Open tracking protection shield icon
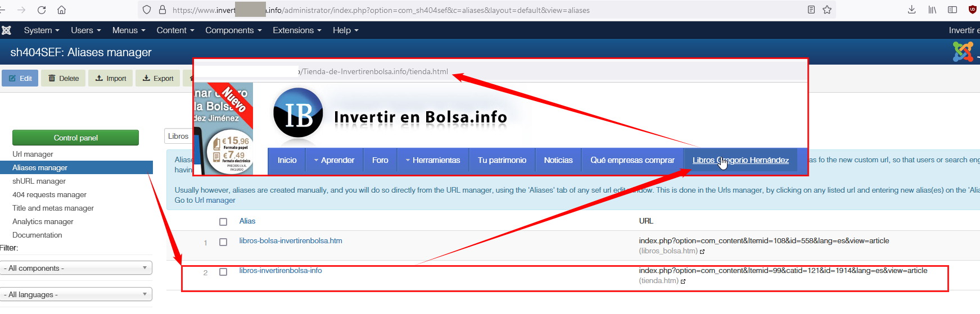980x314 pixels. click(x=147, y=10)
